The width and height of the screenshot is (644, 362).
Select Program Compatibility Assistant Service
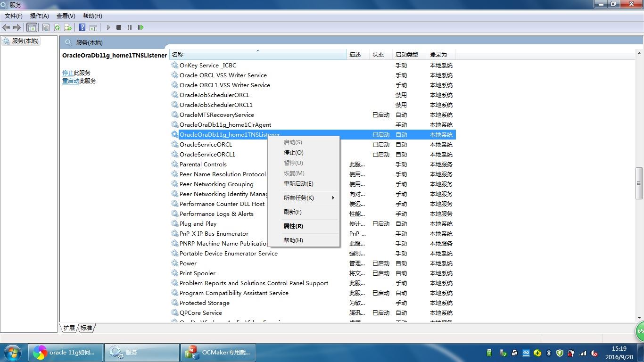(234, 293)
